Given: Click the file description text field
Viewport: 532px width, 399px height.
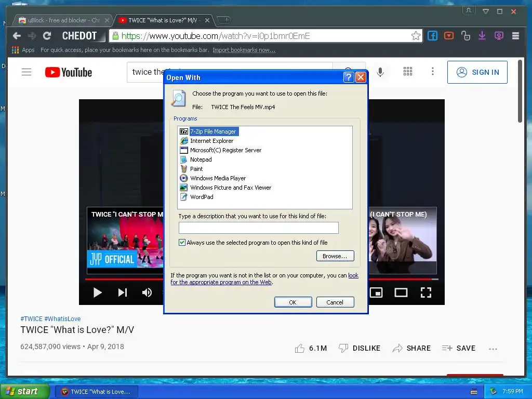Looking at the screenshot, I should 259,228.
